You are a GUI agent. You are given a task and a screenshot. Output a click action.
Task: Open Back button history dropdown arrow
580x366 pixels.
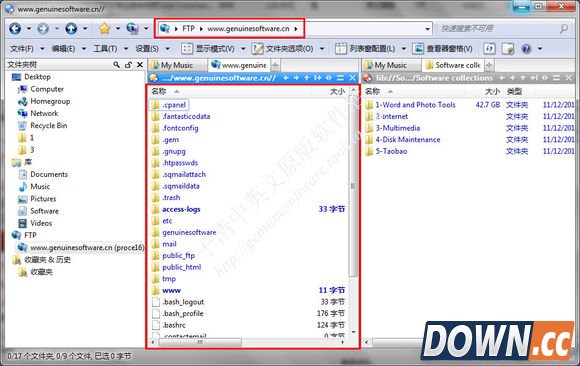coord(29,28)
